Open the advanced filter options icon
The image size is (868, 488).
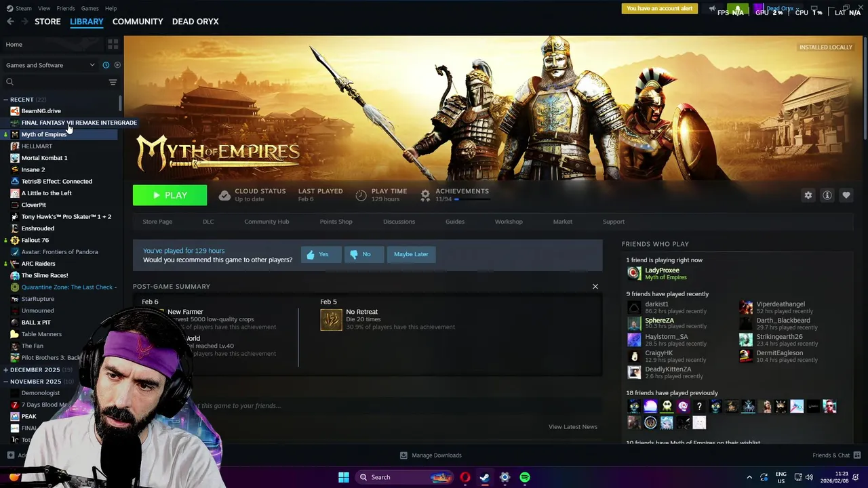(x=113, y=82)
